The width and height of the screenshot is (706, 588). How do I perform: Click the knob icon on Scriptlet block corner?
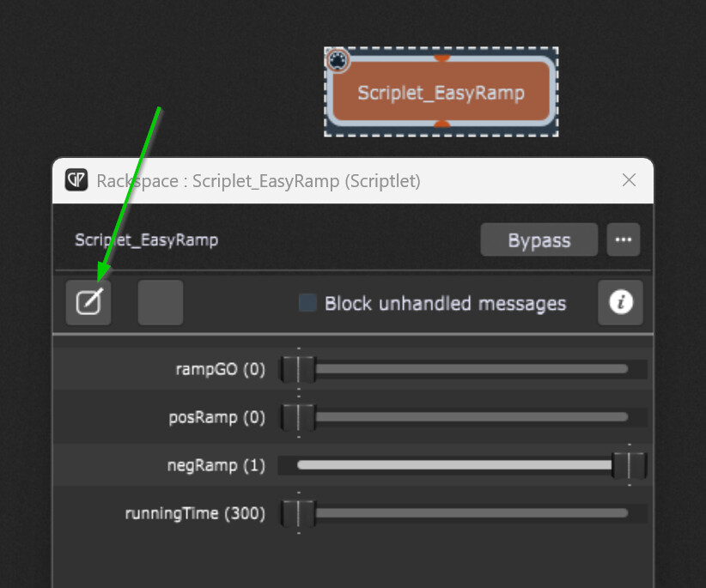tap(338, 61)
